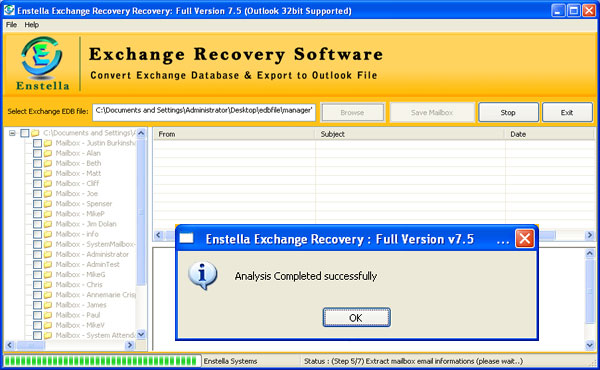Click the Stop button
The height and width of the screenshot is (370, 600).
[508, 112]
